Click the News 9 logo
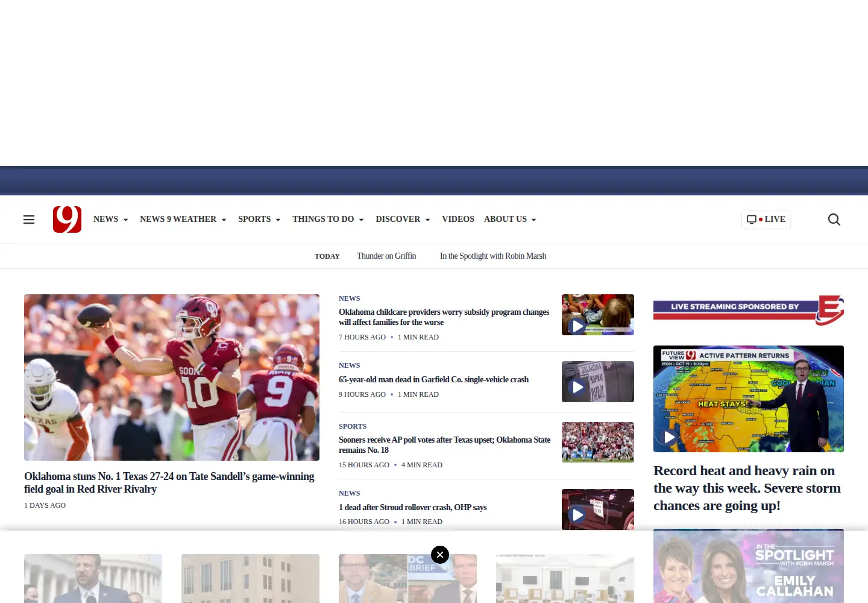The image size is (868, 603). pos(67,219)
